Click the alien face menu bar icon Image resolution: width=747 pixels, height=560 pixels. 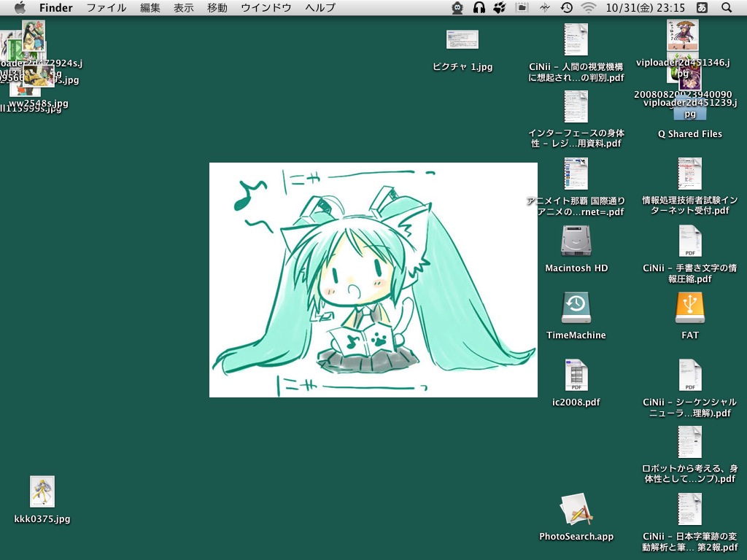457,7
